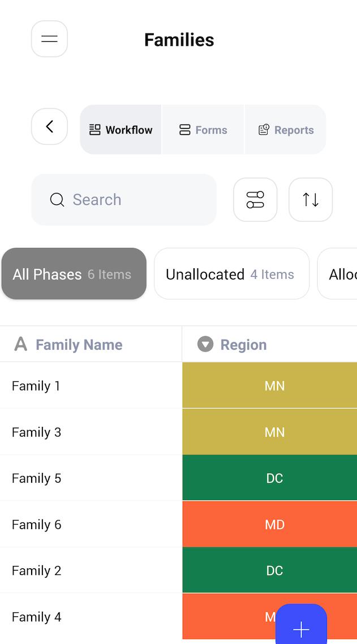Click the Workflow tab's grid icon
This screenshot has height=644, width=357.
pyautogui.click(x=94, y=129)
